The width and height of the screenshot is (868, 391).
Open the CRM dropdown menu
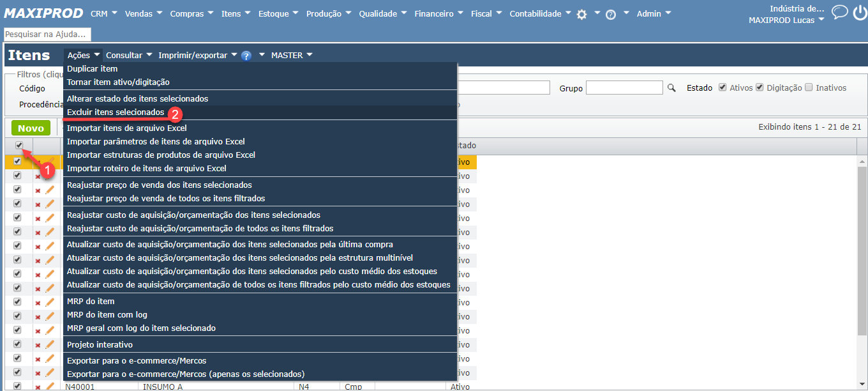(104, 13)
